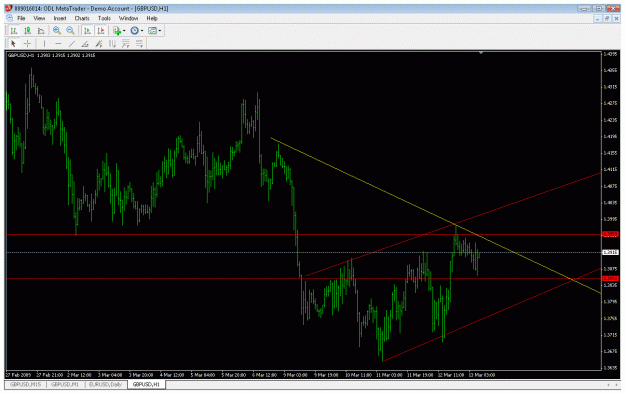
Task: Open the Help menu
Action: click(152, 18)
